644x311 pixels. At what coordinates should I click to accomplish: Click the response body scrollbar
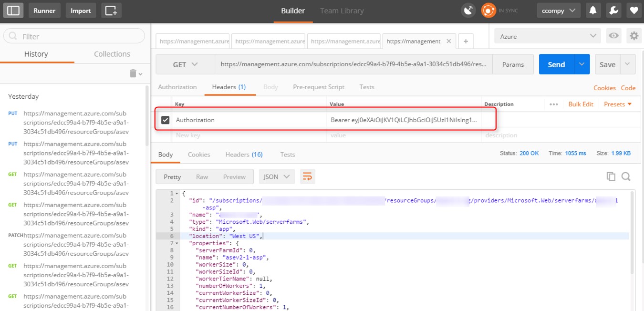point(633,232)
